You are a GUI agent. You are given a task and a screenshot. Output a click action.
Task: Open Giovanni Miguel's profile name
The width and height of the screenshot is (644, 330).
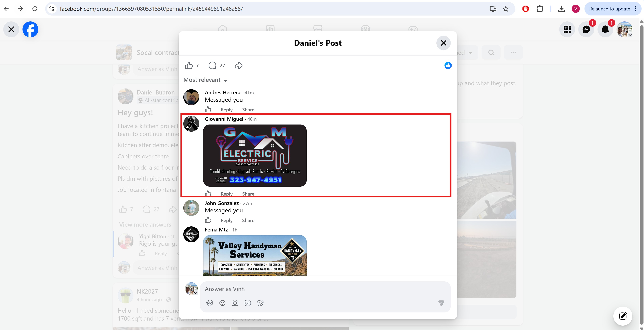pos(224,119)
